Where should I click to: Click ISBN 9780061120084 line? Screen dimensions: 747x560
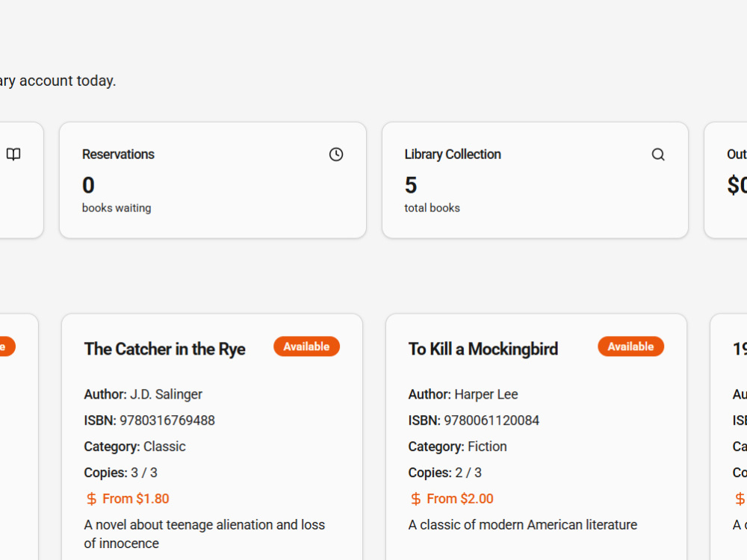[x=474, y=420]
